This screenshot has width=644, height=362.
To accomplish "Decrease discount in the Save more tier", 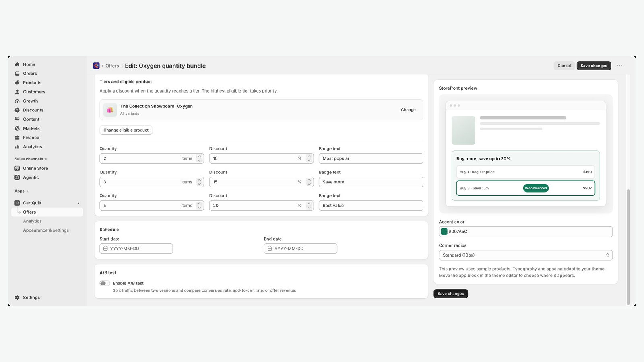I will click(309, 184).
